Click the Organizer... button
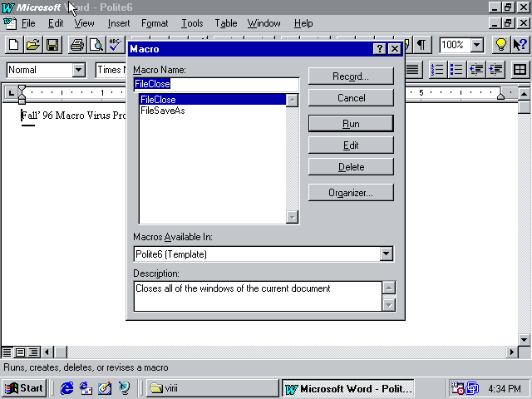Viewport: 532px width, 399px height. click(351, 193)
